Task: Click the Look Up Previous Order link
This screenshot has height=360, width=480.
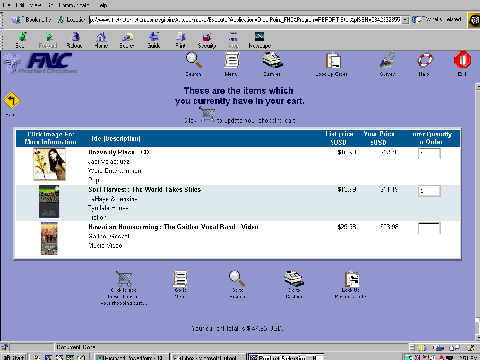Action: tap(351, 284)
